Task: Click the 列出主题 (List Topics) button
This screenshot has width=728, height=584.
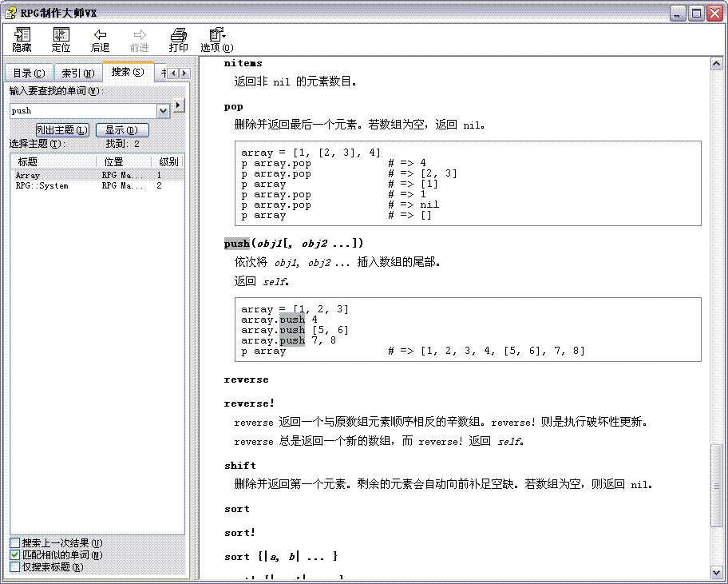Action: [x=62, y=130]
